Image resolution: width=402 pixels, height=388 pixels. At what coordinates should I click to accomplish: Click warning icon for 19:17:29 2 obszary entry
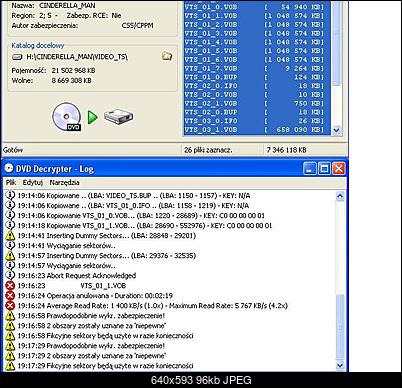[x=10, y=355]
